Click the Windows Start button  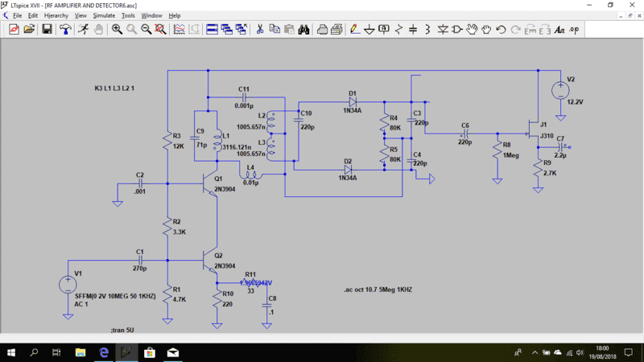click(11, 352)
